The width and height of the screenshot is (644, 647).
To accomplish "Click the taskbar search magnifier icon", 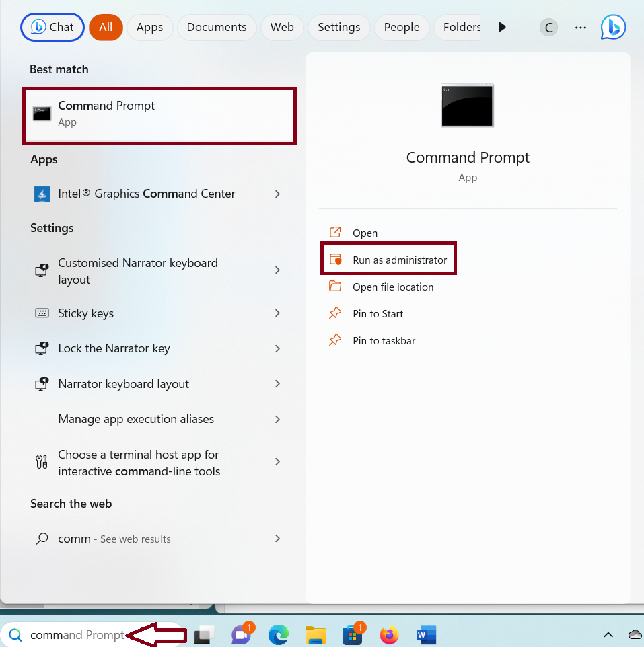I will point(15,635).
